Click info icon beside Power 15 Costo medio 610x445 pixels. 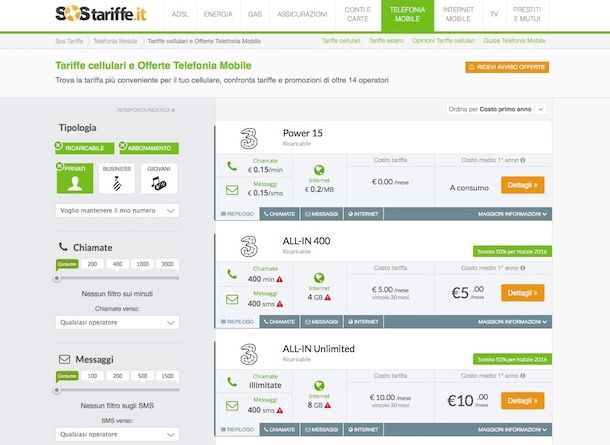coord(522,160)
